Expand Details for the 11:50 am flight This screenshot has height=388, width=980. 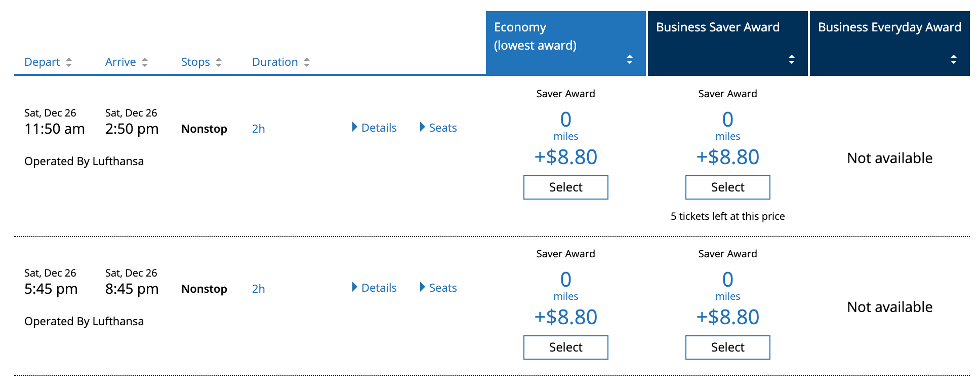pos(375,128)
